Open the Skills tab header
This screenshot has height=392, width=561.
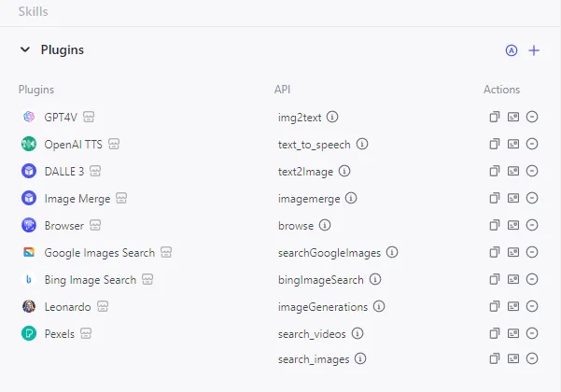33,11
